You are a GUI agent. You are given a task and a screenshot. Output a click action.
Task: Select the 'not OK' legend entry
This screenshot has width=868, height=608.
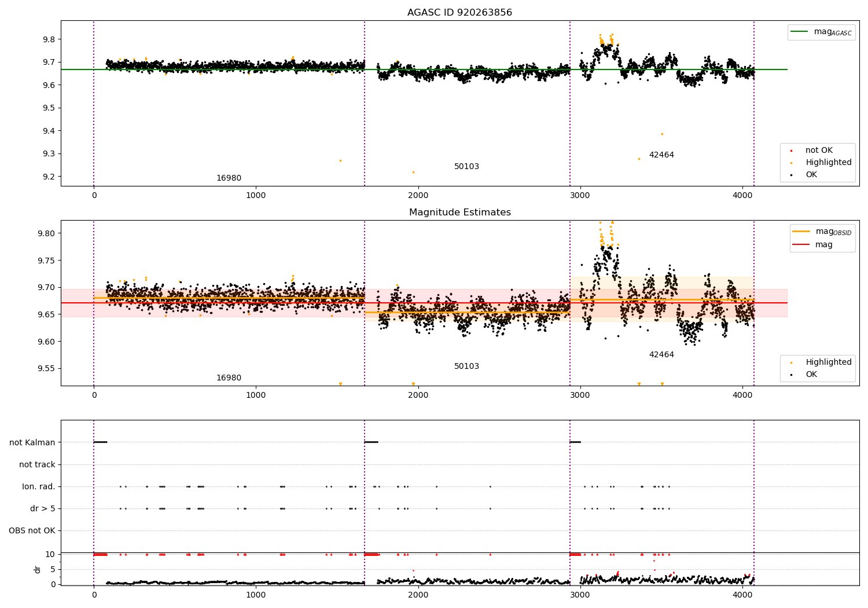coord(819,151)
